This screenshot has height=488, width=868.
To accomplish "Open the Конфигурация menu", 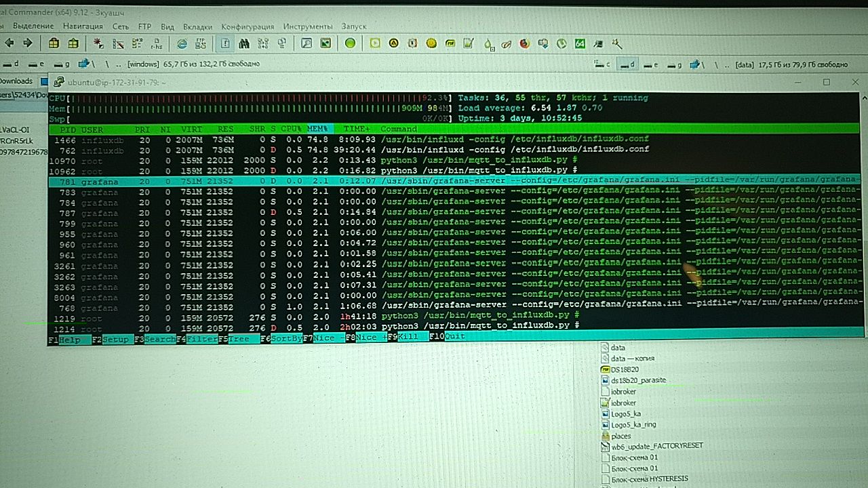I will (248, 26).
